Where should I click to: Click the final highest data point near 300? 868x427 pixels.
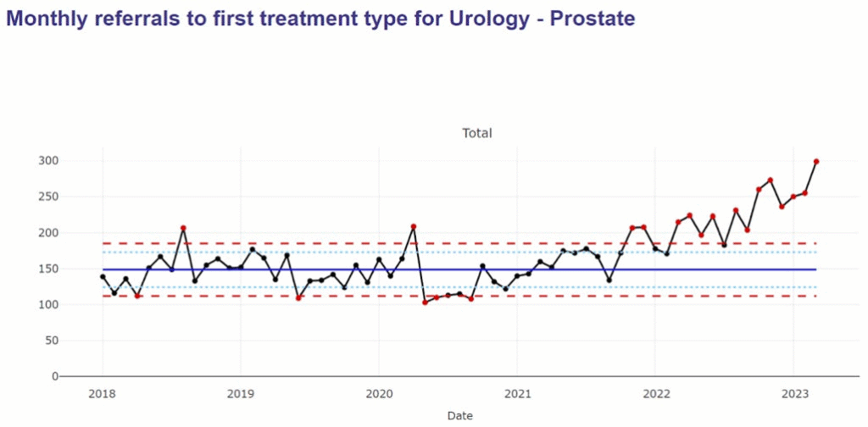coord(816,161)
